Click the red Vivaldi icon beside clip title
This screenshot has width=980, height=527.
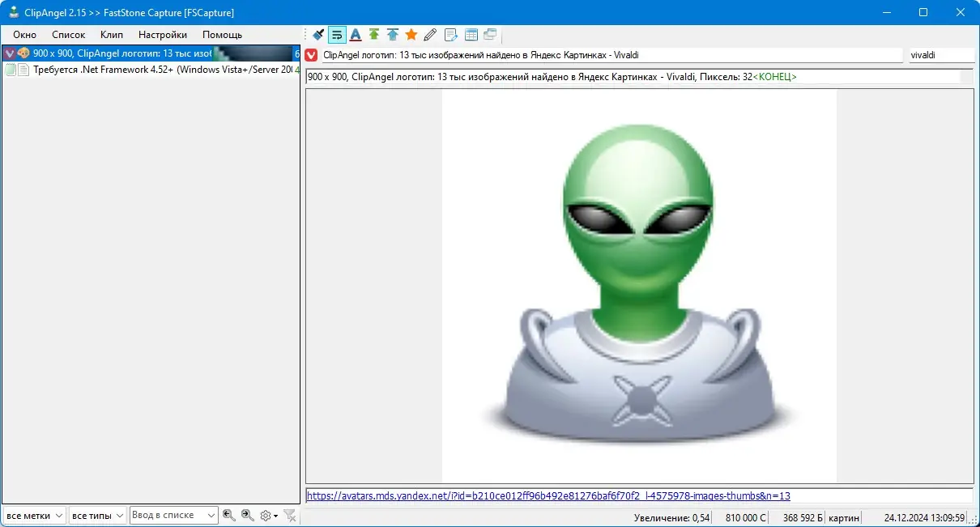(311, 55)
